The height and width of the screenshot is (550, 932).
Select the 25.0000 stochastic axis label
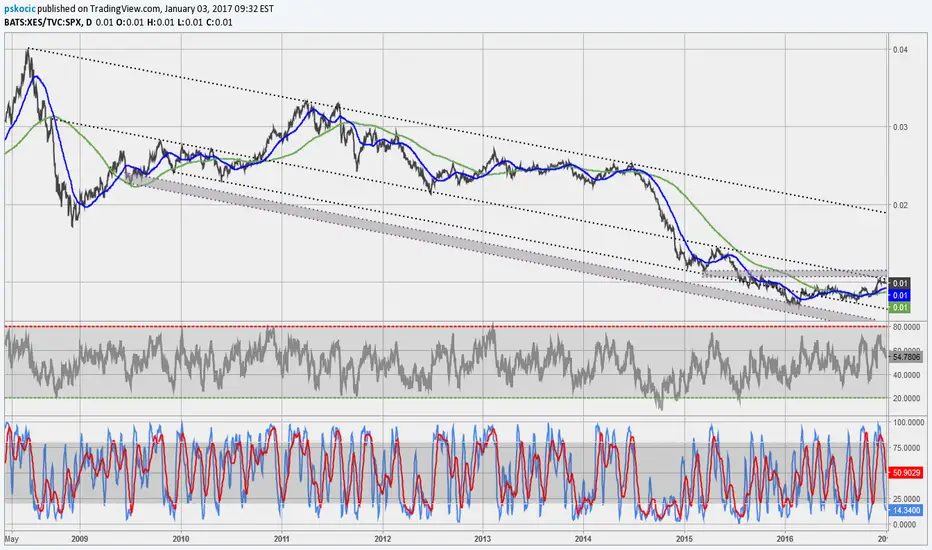click(x=906, y=499)
